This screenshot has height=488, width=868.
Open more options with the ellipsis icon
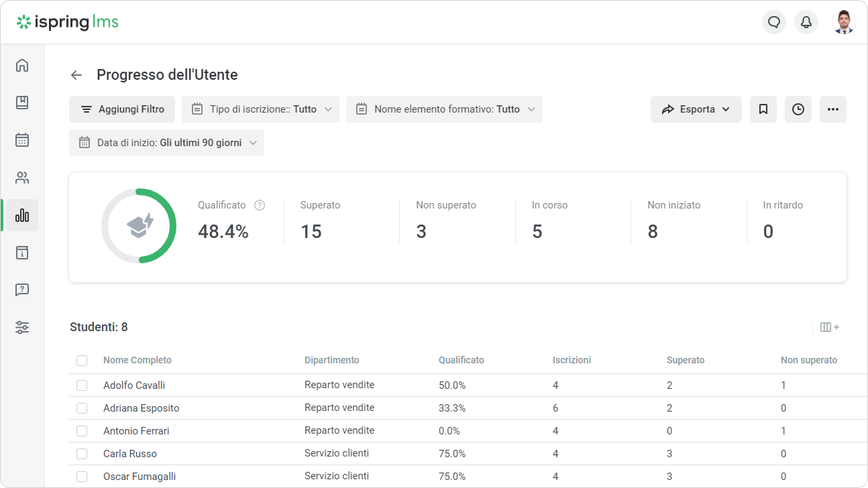[833, 109]
